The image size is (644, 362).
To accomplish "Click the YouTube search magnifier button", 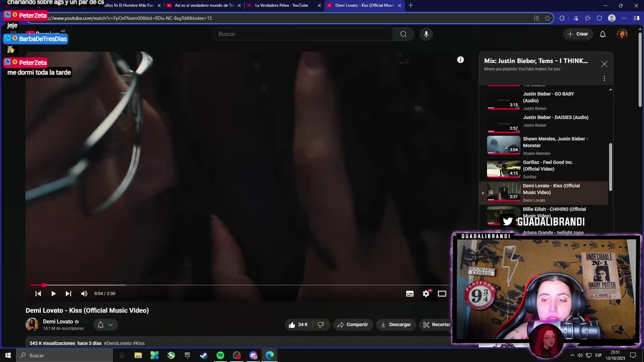I will [404, 34].
